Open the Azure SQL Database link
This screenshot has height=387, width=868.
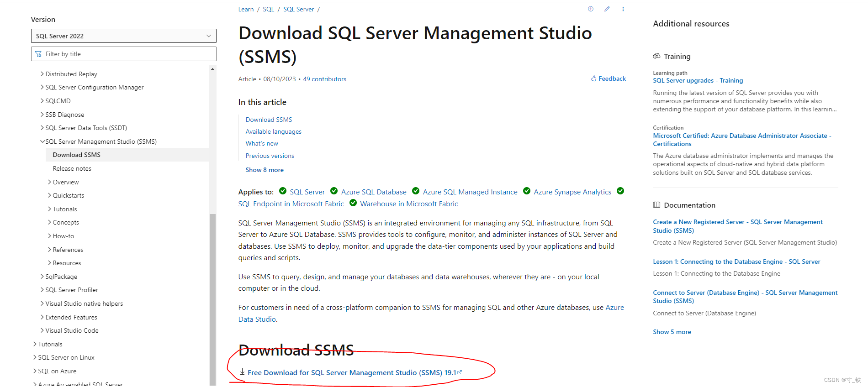(374, 192)
